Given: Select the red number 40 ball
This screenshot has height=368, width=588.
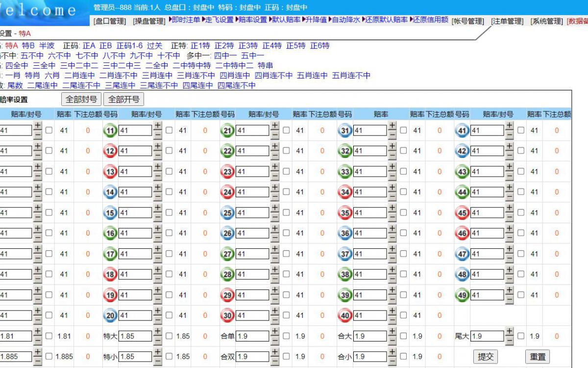Looking at the screenshot, I should pyautogui.click(x=345, y=316).
